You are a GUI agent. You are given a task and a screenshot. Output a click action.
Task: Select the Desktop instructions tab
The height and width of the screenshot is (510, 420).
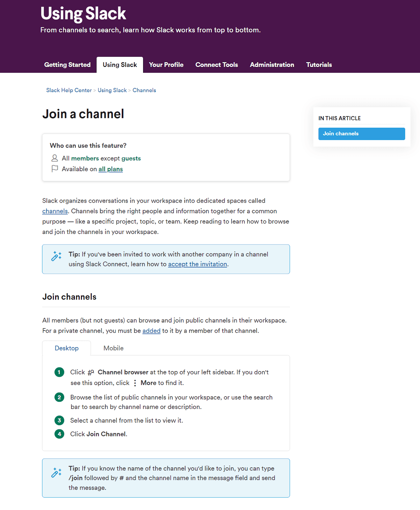67,348
